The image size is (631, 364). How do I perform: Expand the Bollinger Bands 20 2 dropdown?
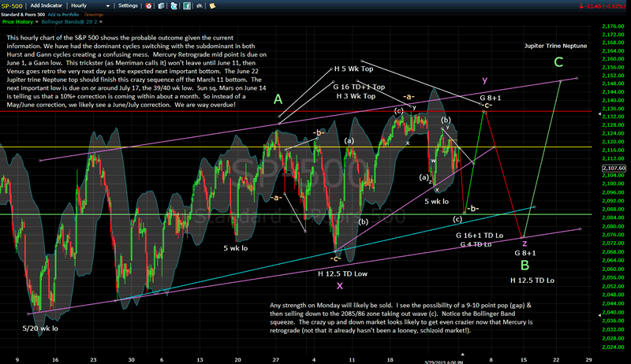coord(101,22)
